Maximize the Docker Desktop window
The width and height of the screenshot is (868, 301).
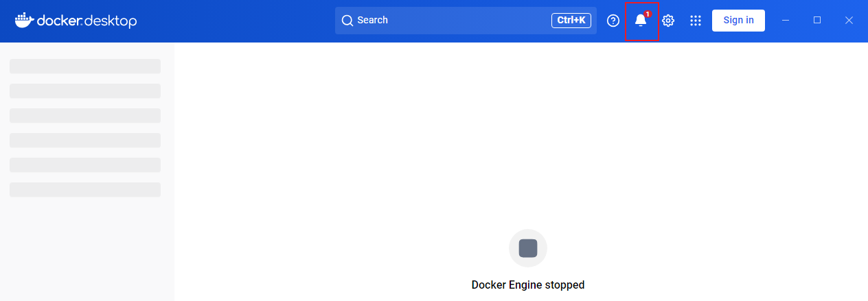tap(817, 21)
